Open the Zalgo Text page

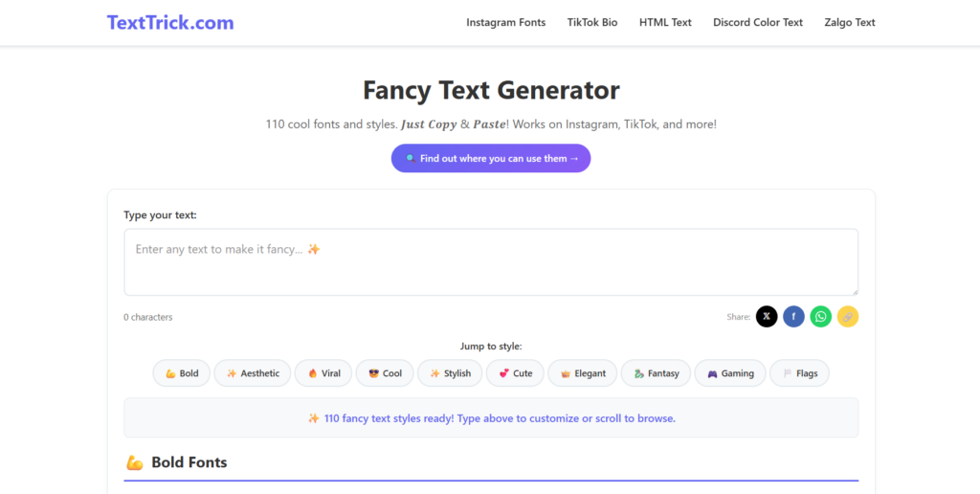[850, 23]
